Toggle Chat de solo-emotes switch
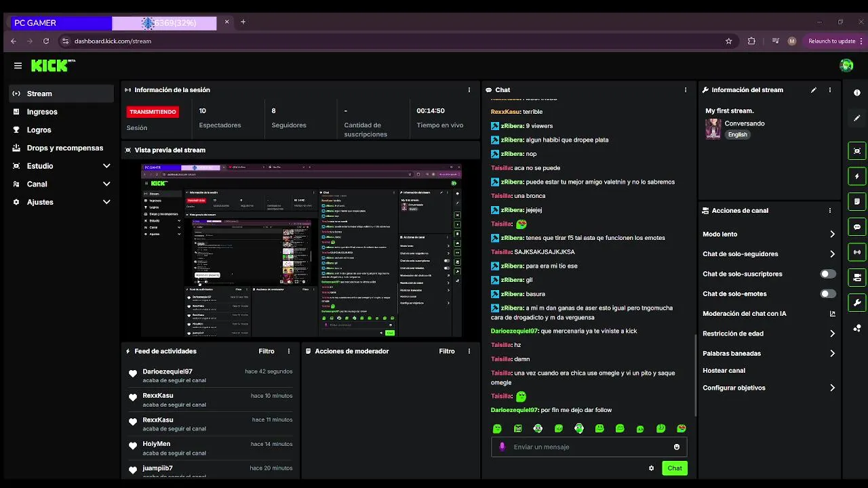Image resolution: width=868 pixels, height=488 pixels. 828,294
